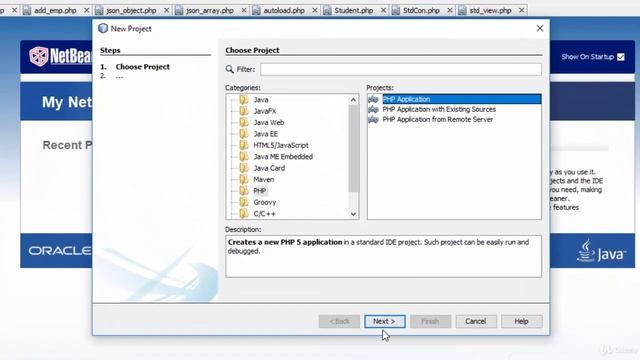Click the PHP Application from Remote Server icon
Screen dimensions: 640x360
click(373, 120)
